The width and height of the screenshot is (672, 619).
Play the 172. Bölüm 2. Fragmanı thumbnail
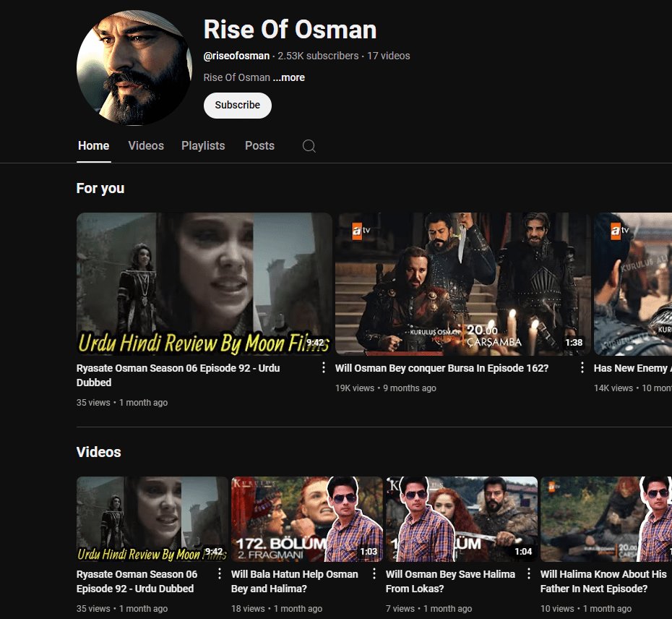pyautogui.click(x=307, y=519)
